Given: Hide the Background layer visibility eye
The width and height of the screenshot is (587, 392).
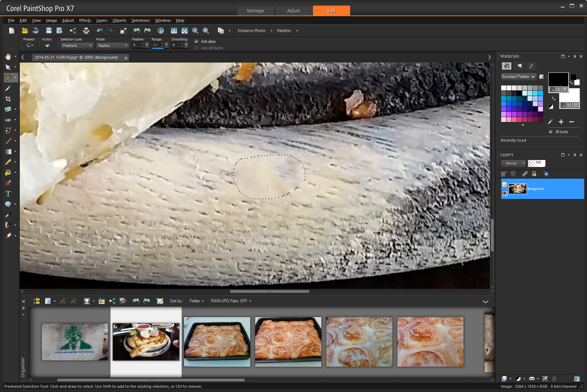Looking at the screenshot, I should (505, 193).
